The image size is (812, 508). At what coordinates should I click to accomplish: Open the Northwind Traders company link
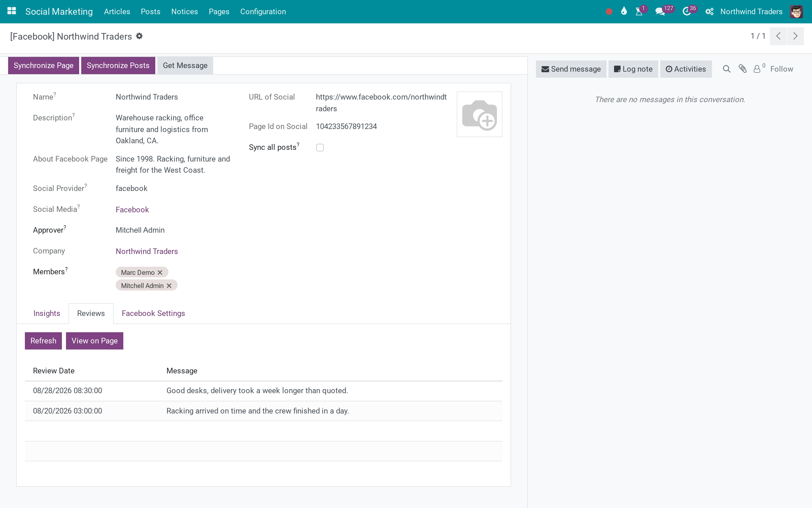pos(147,251)
